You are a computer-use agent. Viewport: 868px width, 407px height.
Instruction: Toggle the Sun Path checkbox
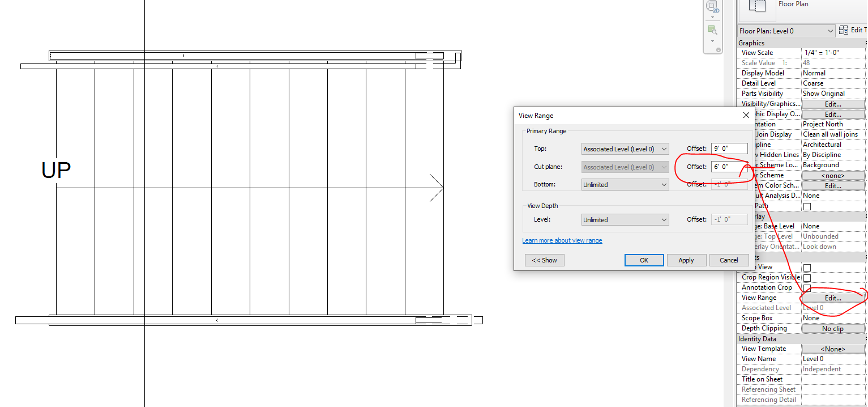[806, 206]
